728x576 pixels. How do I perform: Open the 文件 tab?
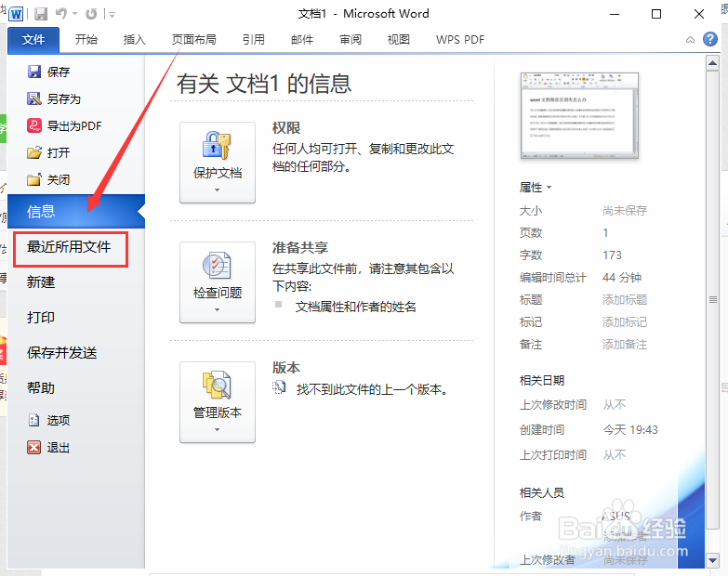33,40
